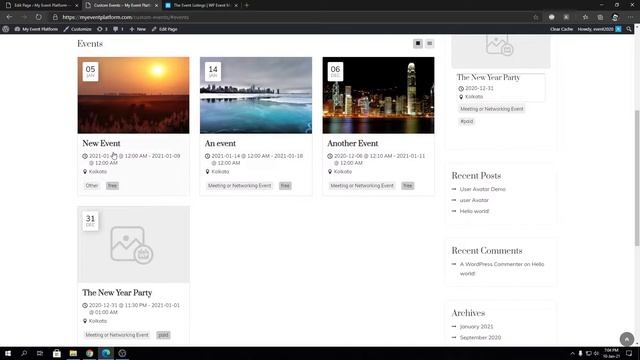Open browser settings and more menu
The height and width of the screenshot is (360, 640).
pyautogui.click(x=630, y=17)
